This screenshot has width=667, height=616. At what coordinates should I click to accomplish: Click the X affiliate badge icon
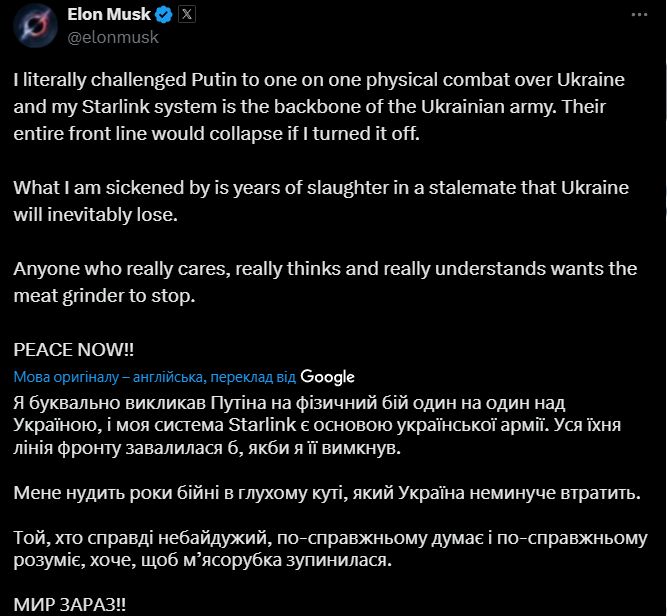click(x=186, y=15)
